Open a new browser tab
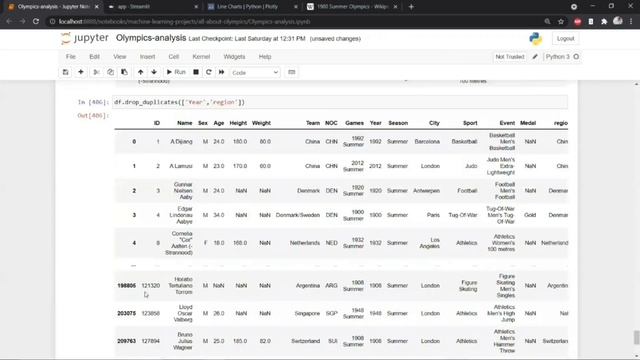 pyautogui.click(x=411, y=7)
